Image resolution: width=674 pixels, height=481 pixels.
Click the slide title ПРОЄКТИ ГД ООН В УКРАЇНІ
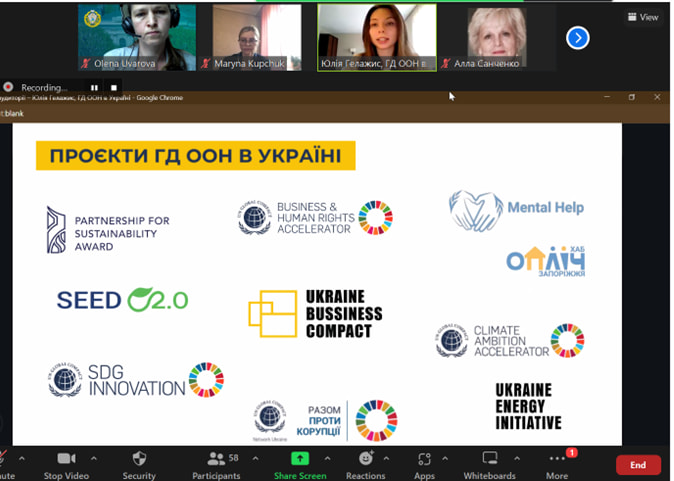coord(196,156)
